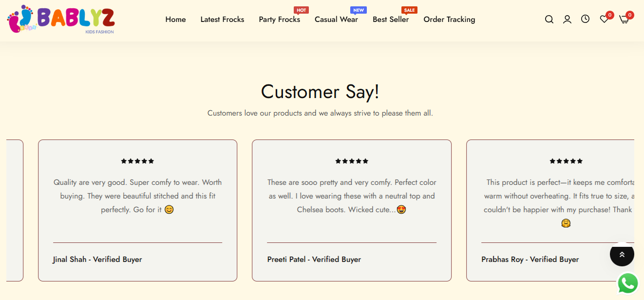This screenshot has height=300, width=644.
Task: Go to the Home menu item
Action: 175,20
